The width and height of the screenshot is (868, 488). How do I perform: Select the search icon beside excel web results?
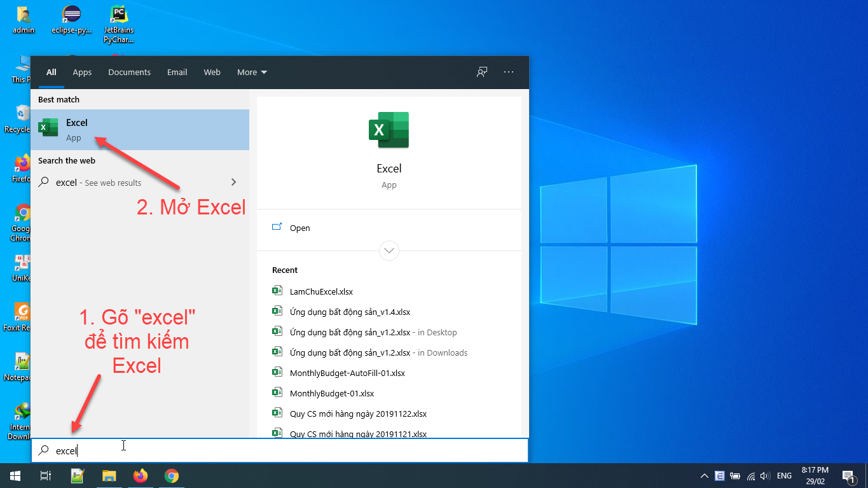(43, 182)
